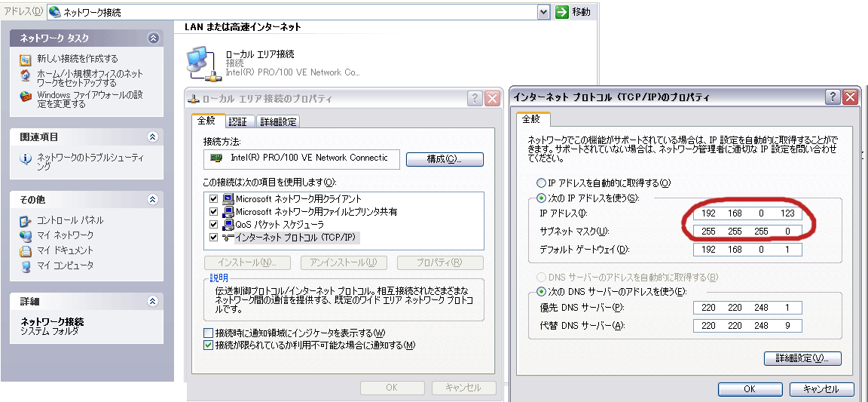Image resolution: width=868 pixels, height=402 pixels.
Task: Click the デフォルト ゲートウェイ address field
Action: (747, 250)
